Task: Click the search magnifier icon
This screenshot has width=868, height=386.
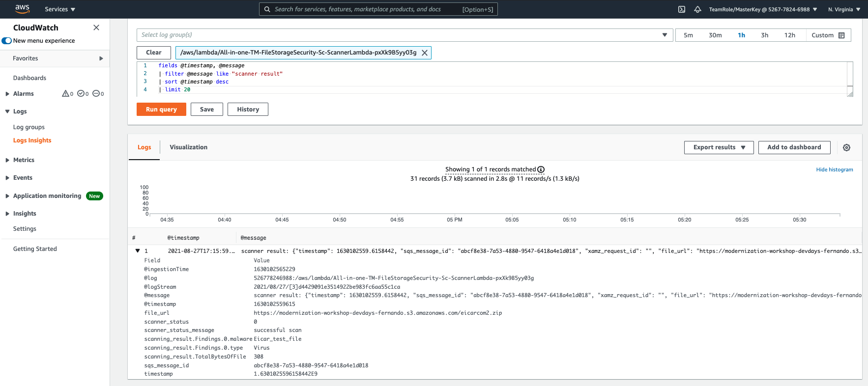Action: coord(267,9)
